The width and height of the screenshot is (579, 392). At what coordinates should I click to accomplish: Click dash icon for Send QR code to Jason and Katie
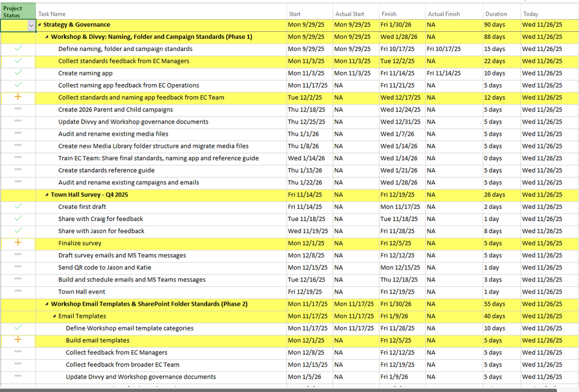(x=18, y=267)
